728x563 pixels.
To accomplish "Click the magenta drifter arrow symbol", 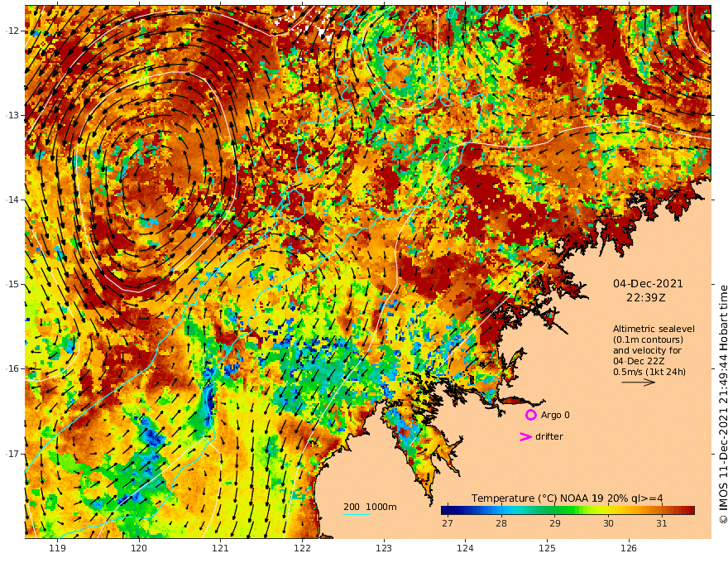I will 525,436.
